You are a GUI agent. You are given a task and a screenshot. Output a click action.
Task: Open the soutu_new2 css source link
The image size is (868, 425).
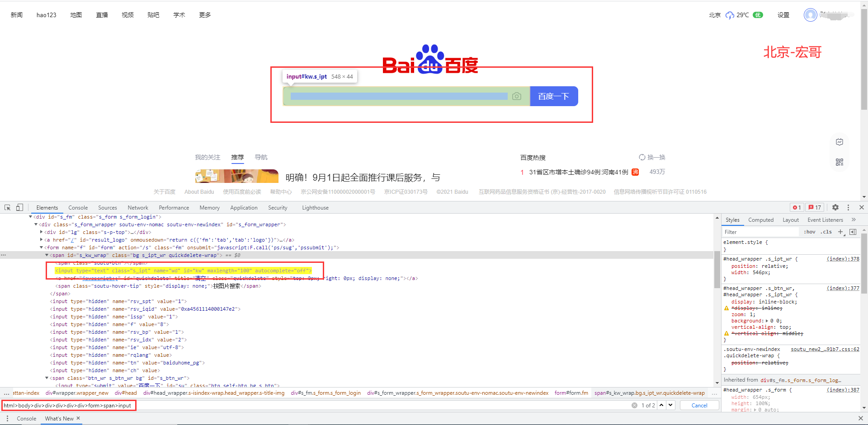click(825, 349)
